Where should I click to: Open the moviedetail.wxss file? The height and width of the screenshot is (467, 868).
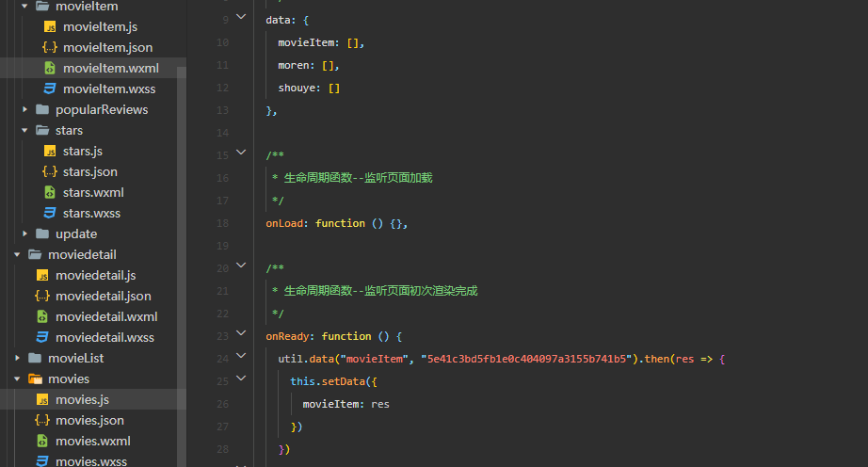(104, 337)
